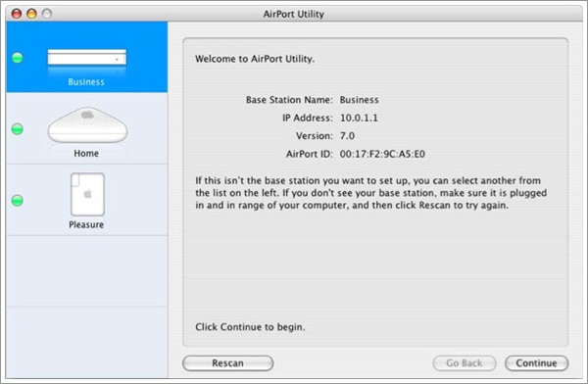Select the Home base station icon

pos(87,125)
